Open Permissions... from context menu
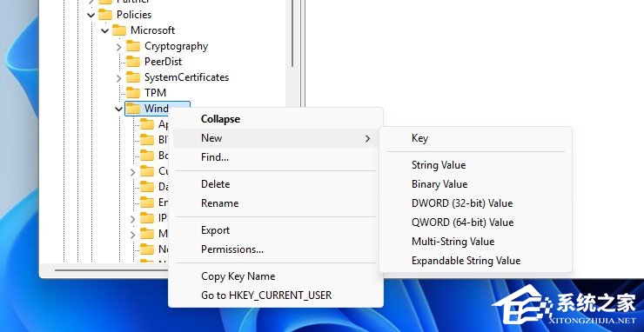Image resolution: width=644 pixels, height=332 pixels. 276,249
